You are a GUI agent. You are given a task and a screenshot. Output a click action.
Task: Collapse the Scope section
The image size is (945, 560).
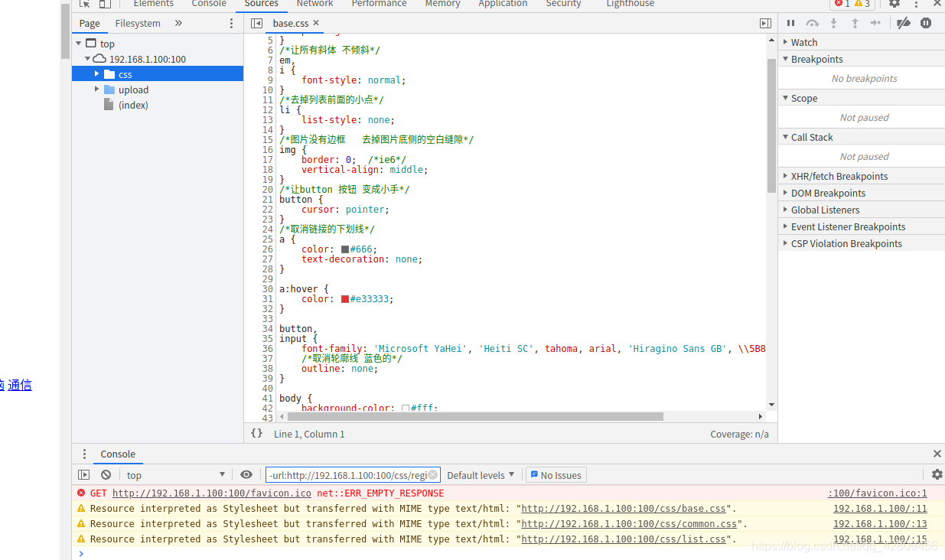[862, 98]
